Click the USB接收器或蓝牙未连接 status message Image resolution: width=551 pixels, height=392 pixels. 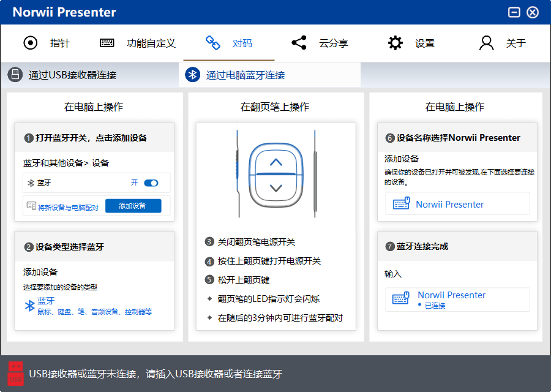coord(156,374)
